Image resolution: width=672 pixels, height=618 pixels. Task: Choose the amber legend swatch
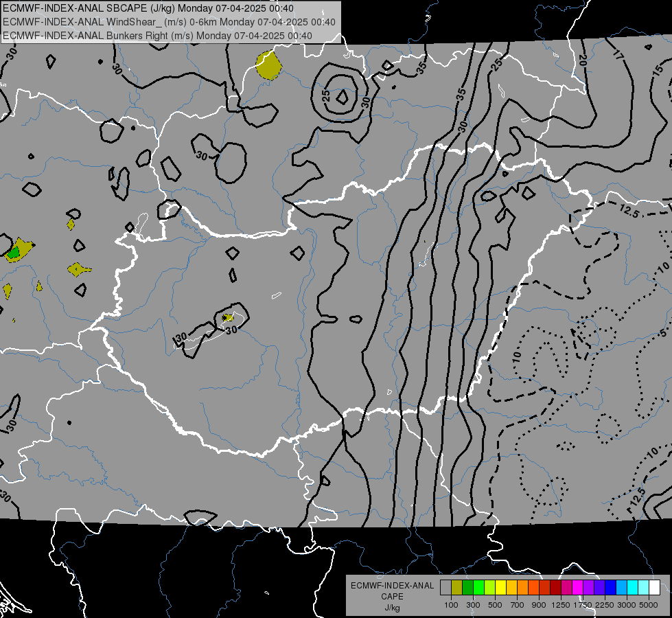tap(511, 587)
